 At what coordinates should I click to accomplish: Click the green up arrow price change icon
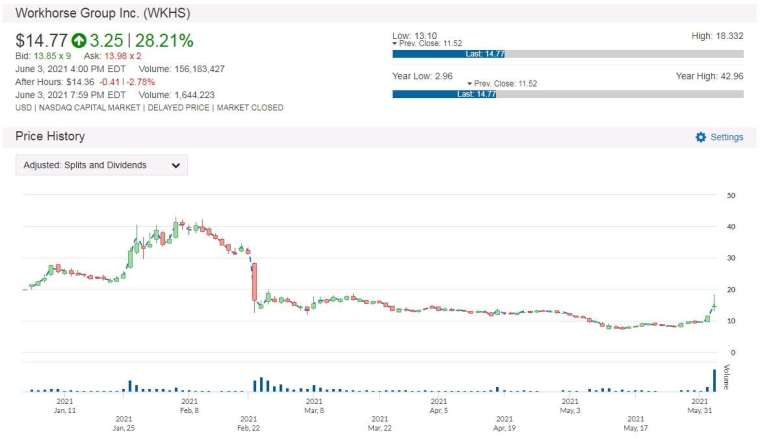(79, 41)
